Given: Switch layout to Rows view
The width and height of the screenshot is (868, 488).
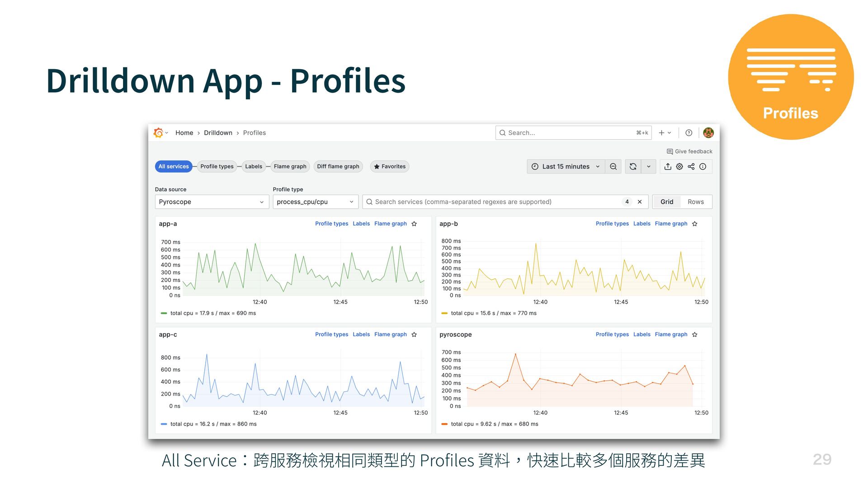Looking at the screenshot, I should point(695,202).
